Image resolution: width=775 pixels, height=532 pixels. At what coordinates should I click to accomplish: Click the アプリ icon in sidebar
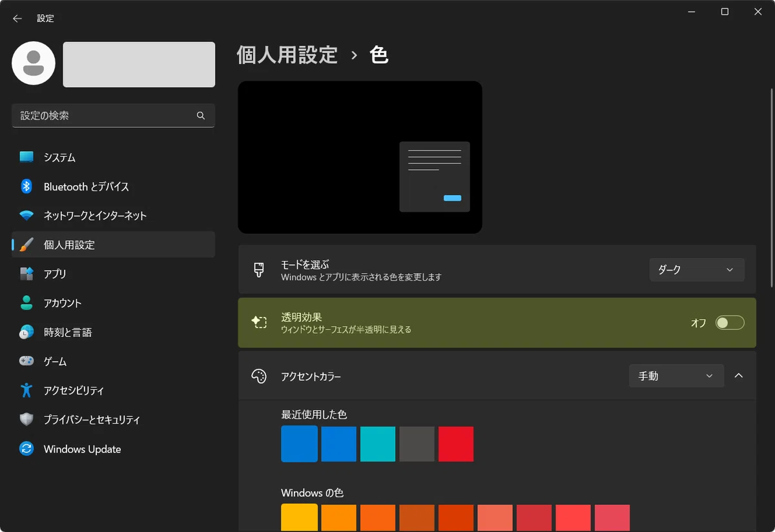[x=26, y=274]
